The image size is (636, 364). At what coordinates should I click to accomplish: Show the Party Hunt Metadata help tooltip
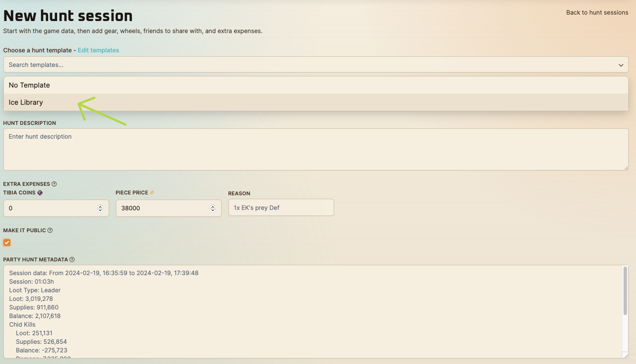point(72,260)
